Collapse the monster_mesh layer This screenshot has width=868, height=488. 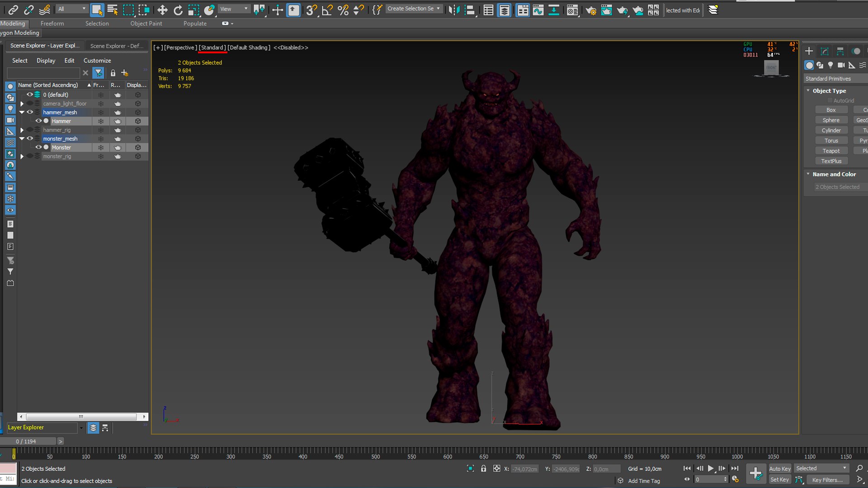(22, 139)
